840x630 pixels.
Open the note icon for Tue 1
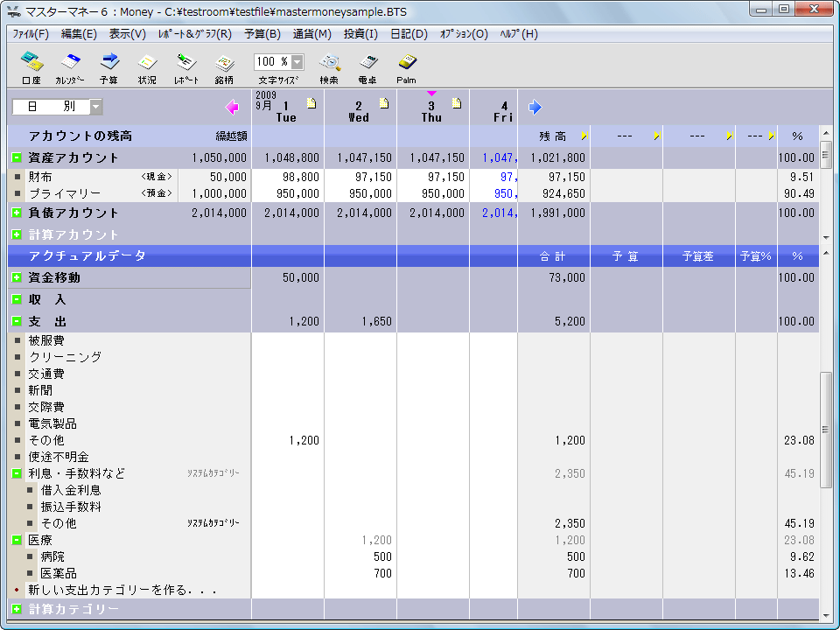coord(311,103)
